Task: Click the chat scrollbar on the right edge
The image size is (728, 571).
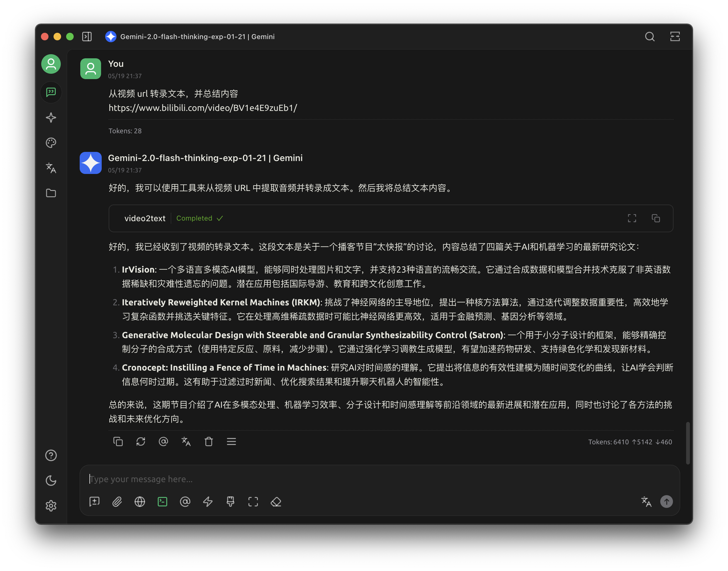Action: click(x=688, y=443)
